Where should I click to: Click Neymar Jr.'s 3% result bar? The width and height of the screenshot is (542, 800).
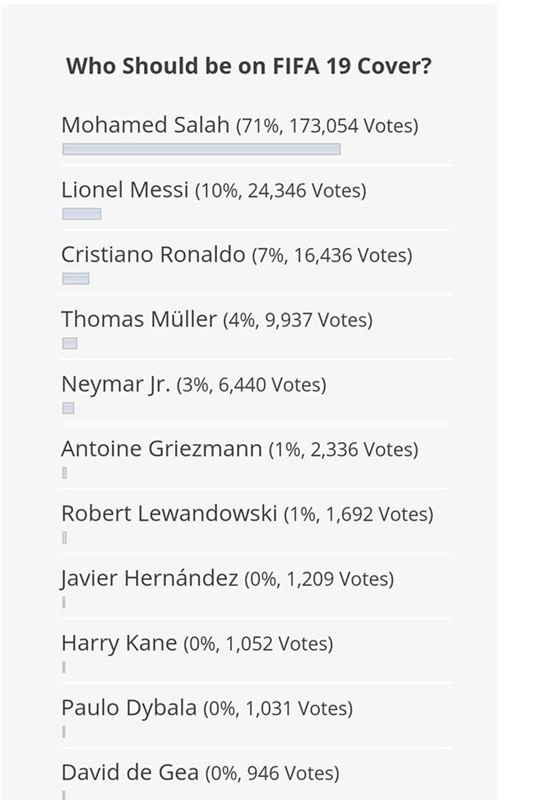[68, 408]
